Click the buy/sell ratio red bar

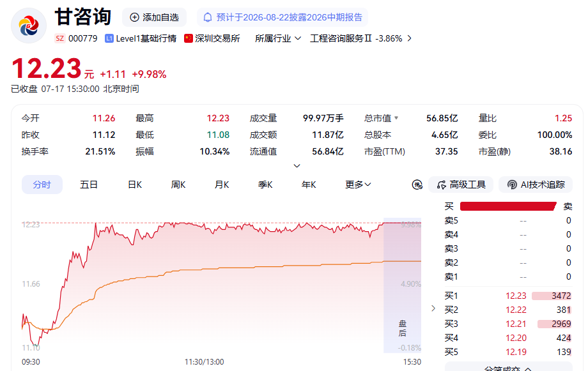(508, 206)
